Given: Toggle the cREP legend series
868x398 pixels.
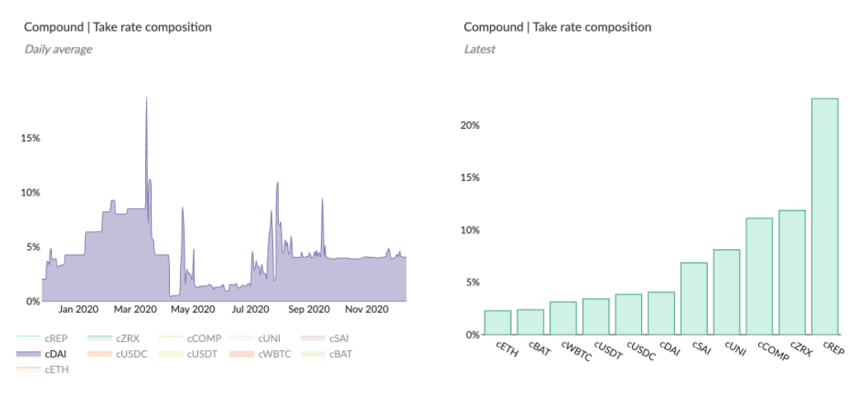Looking at the screenshot, I should 41,338.
